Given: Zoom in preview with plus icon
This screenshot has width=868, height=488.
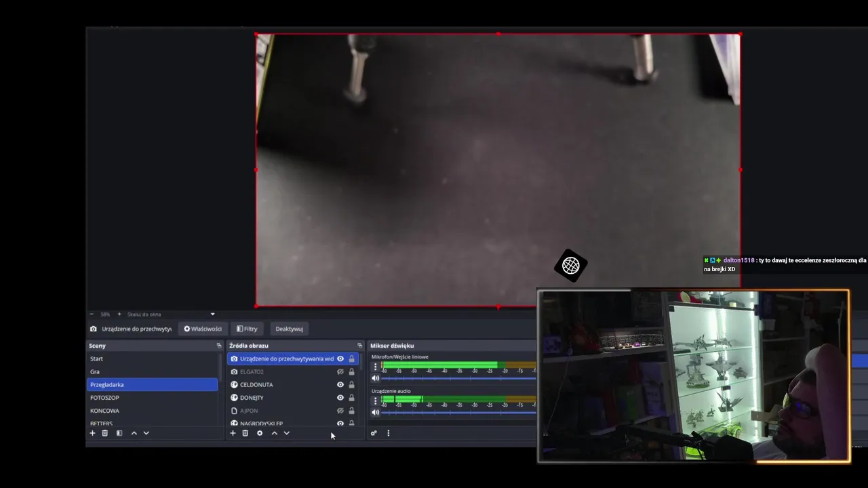Looking at the screenshot, I should (x=119, y=314).
